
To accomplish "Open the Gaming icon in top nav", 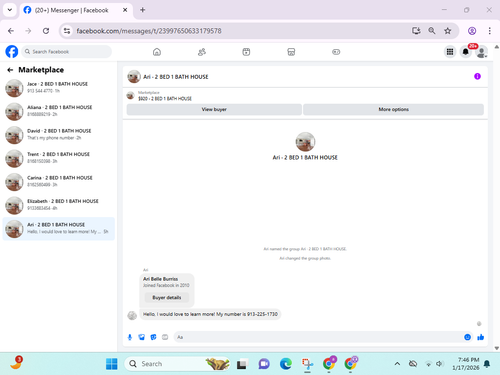I will (336, 52).
